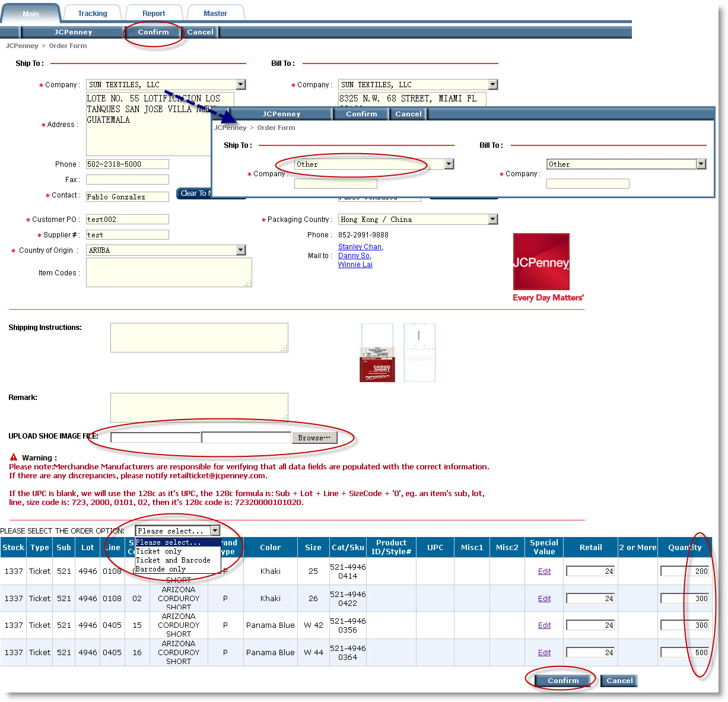
Task: Click Edit link in the W 42 row
Action: coord(544,625)
